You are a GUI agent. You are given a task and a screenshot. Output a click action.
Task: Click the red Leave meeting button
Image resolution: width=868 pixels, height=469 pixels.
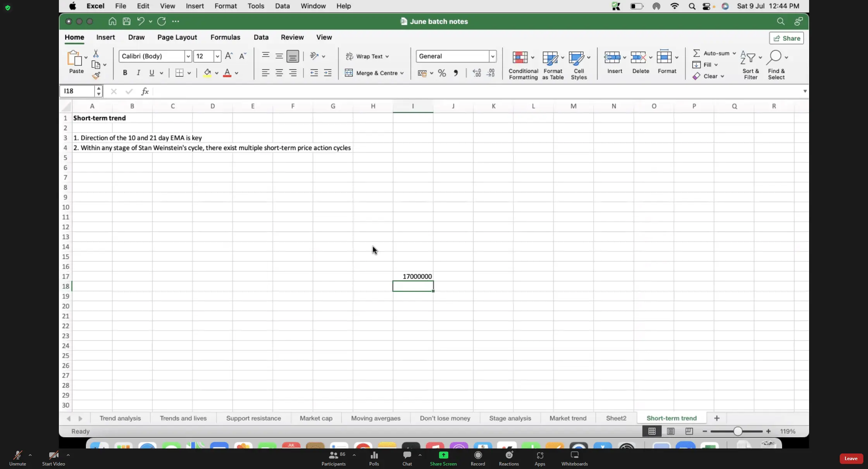tap(851, 459)
